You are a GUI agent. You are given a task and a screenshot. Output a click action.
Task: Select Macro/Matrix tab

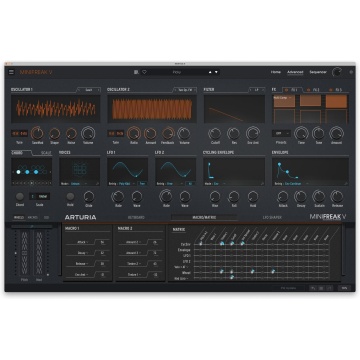[x=204, y=217]
